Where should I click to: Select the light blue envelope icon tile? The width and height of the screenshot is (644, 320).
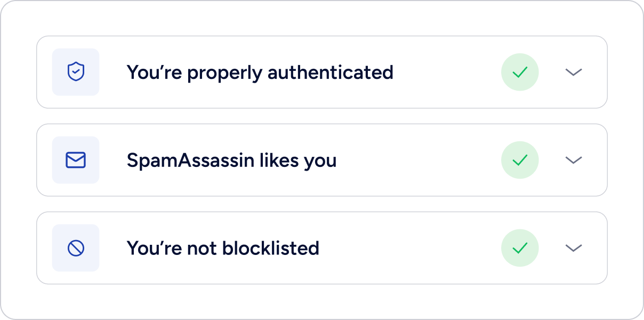pos(76,160)
